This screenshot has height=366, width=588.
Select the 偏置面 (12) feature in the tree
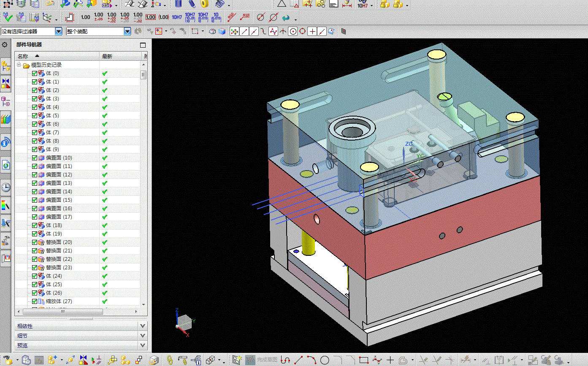tap(59, 175)
